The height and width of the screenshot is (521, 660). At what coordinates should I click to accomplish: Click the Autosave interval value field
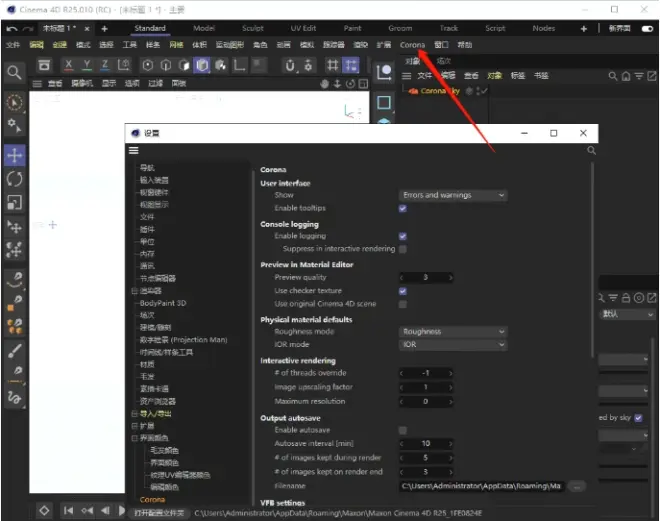pos(424,443)
